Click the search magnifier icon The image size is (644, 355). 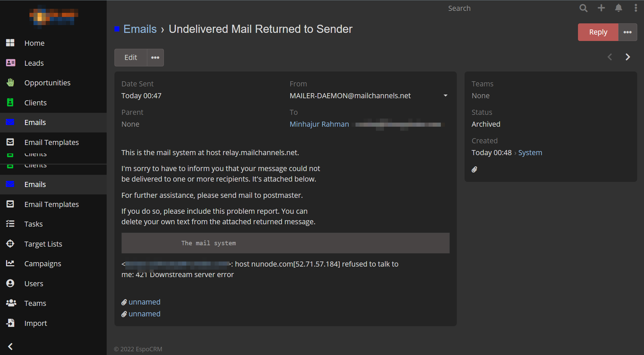[583, 8]
